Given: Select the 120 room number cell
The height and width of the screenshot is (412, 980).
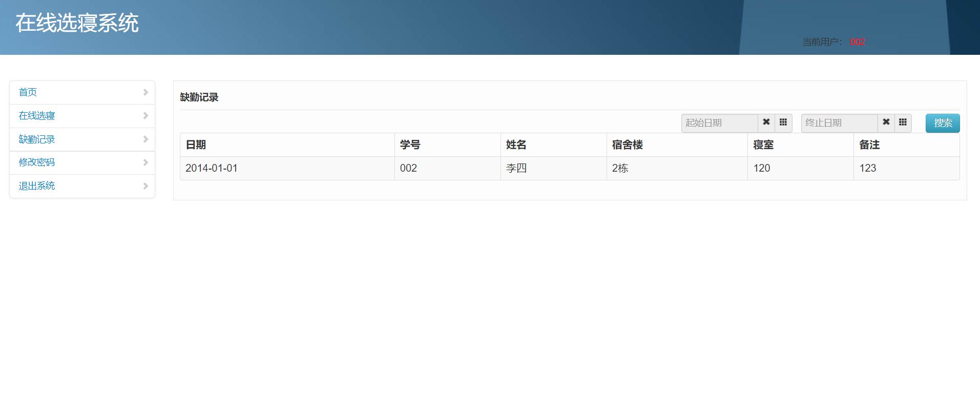Looking at the screenshot, I should coord(801,168).
